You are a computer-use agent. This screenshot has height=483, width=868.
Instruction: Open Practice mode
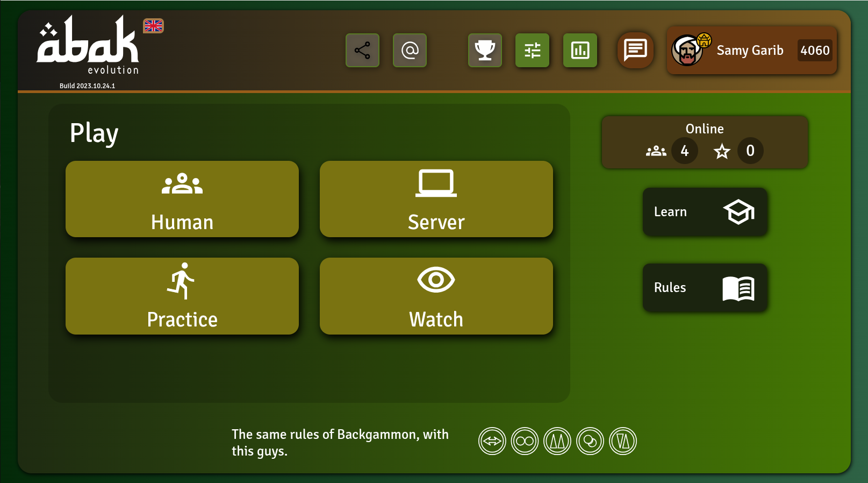[x=182, y=296]
